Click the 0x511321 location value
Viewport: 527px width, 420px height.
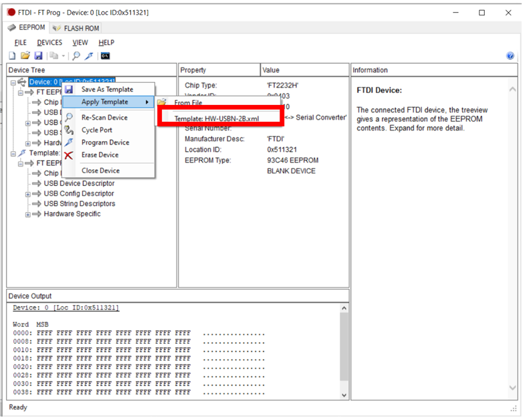tap(282, 150)
